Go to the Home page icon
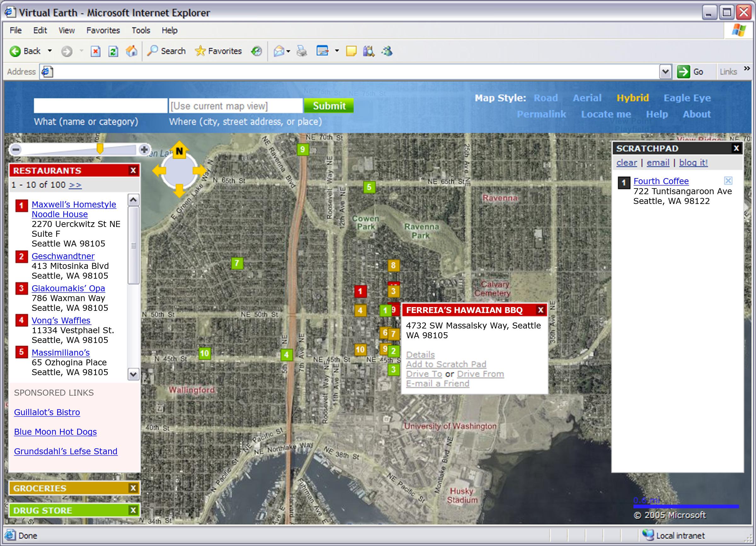Image resolution: width=756 pixels, height=546 pixels. [131, 51]
